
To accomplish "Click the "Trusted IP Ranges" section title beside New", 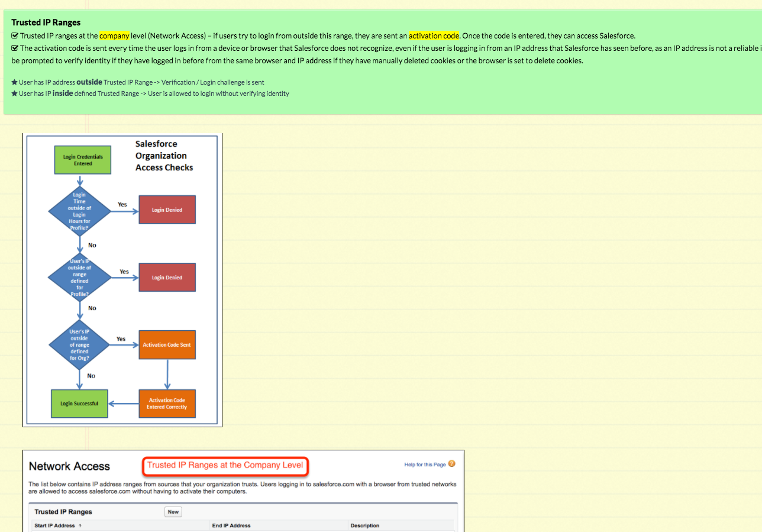I will click(63, 512).
